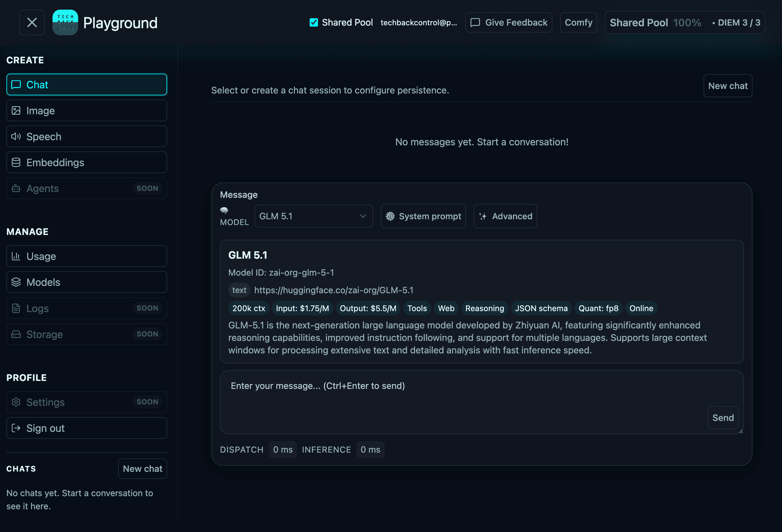Click the 200k ctx badge
The image size is (782, 532).
[x=249, y=308]
